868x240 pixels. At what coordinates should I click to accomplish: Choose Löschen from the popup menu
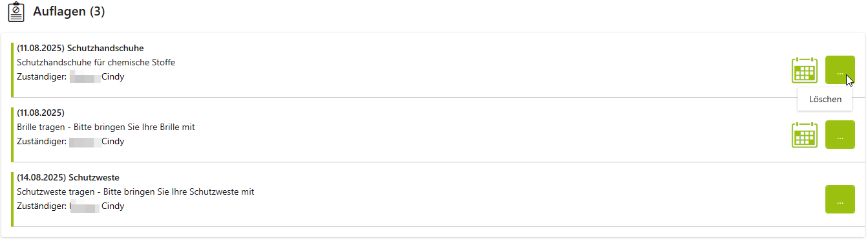(x=825, y=100)
